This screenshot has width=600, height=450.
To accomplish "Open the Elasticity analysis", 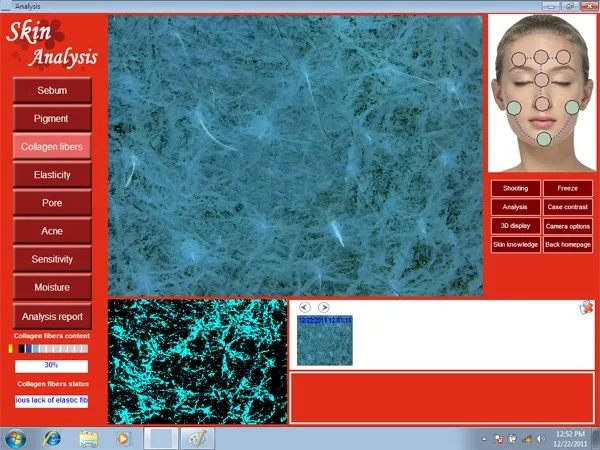I will point(52,175).
